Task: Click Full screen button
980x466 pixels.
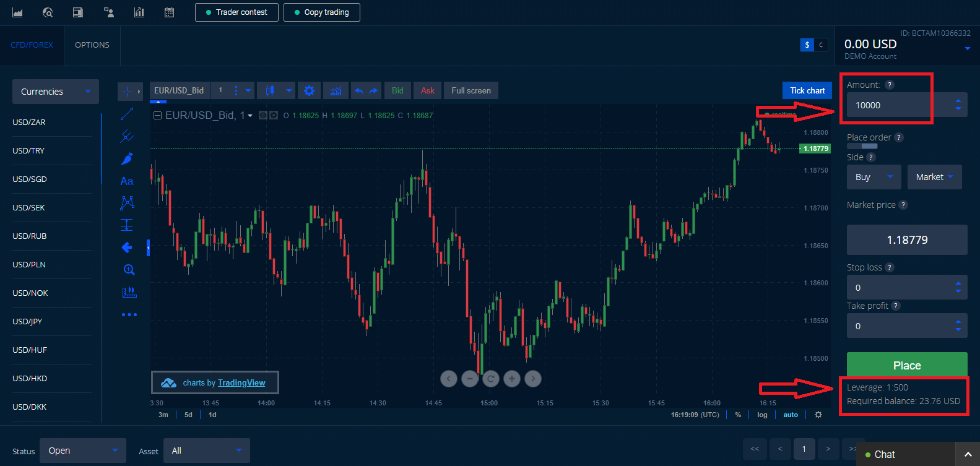Action: point(471,90)
